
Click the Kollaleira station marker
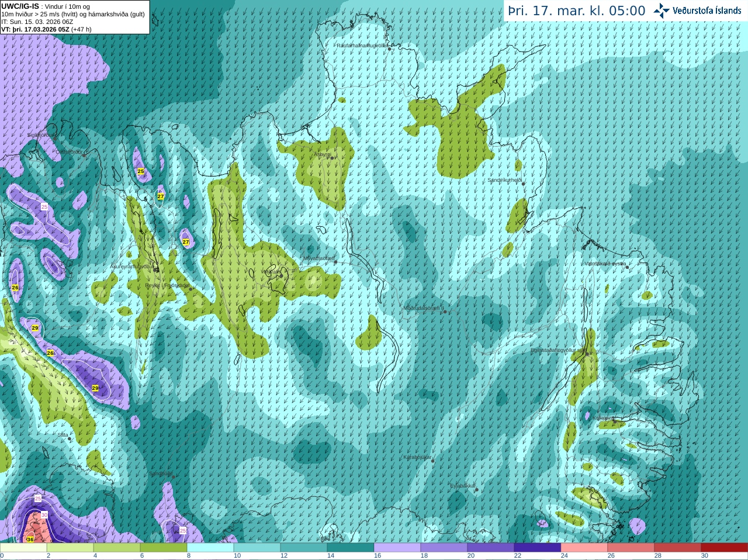[614, 421]
